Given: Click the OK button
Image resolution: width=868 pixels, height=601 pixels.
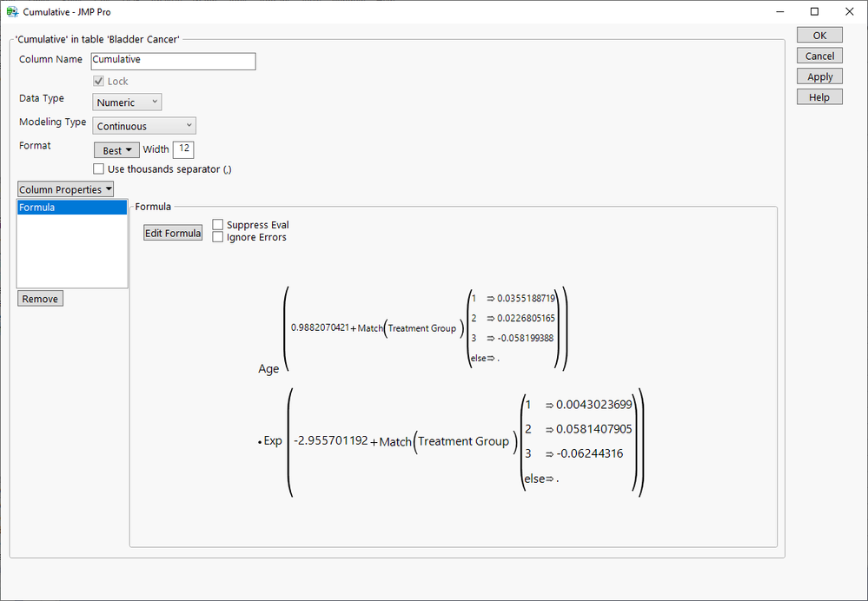Looking at the screenshot, I should pos(819,36).
